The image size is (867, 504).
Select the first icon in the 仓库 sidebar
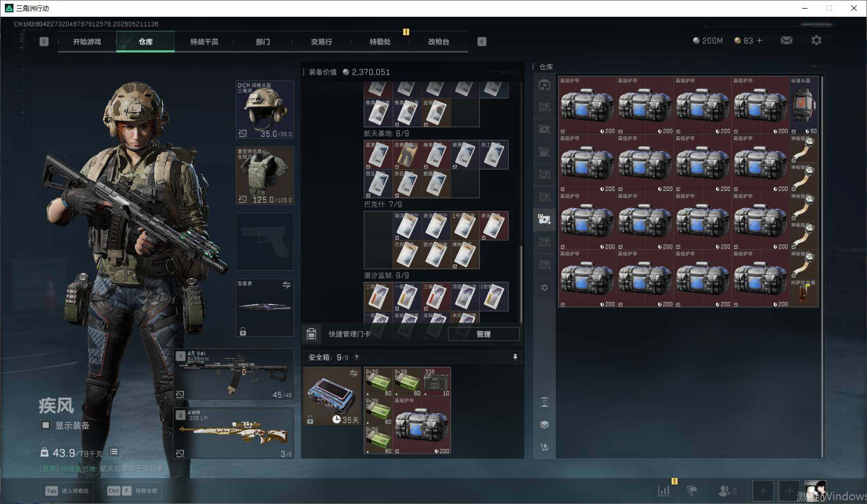(544, 85)
